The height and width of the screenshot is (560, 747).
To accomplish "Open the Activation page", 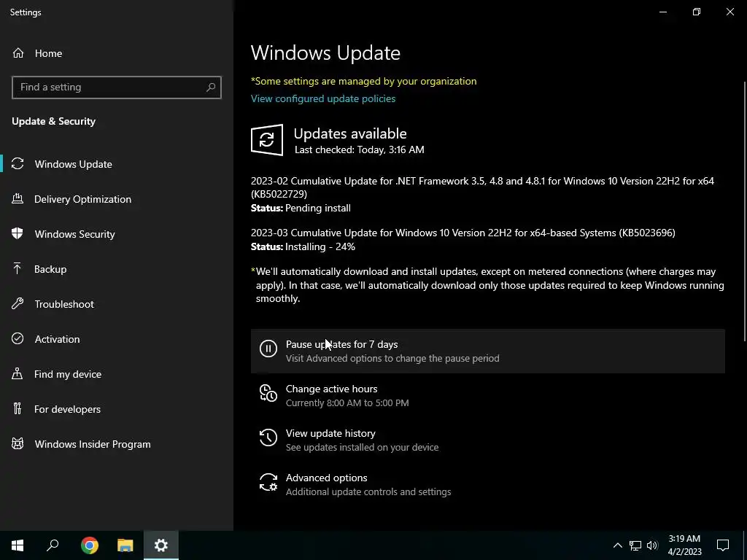I will tap(117, 338).
